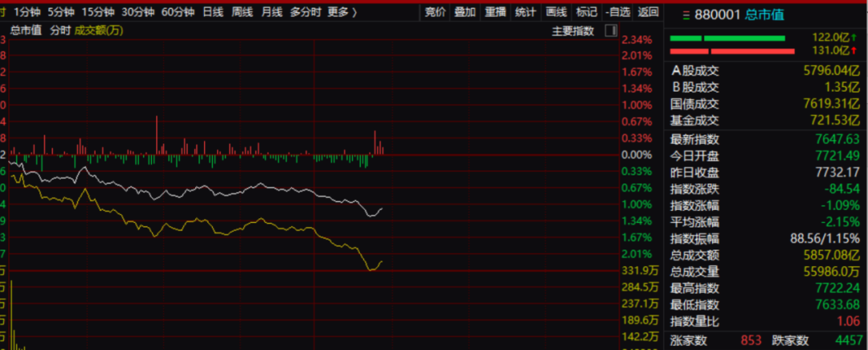Open the 画线 drawing tool
Image resolution: width=868 pixels, height=350 pixels.
555,12
